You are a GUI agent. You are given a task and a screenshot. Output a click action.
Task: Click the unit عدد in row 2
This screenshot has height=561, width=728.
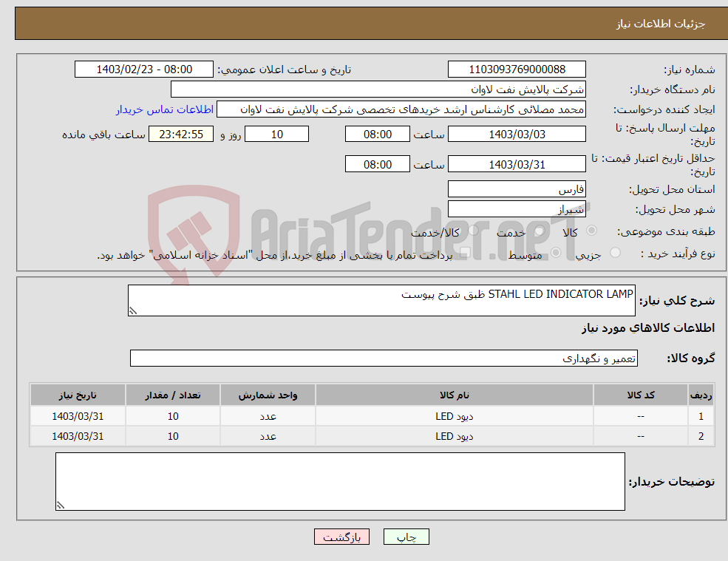pos(268,436)
